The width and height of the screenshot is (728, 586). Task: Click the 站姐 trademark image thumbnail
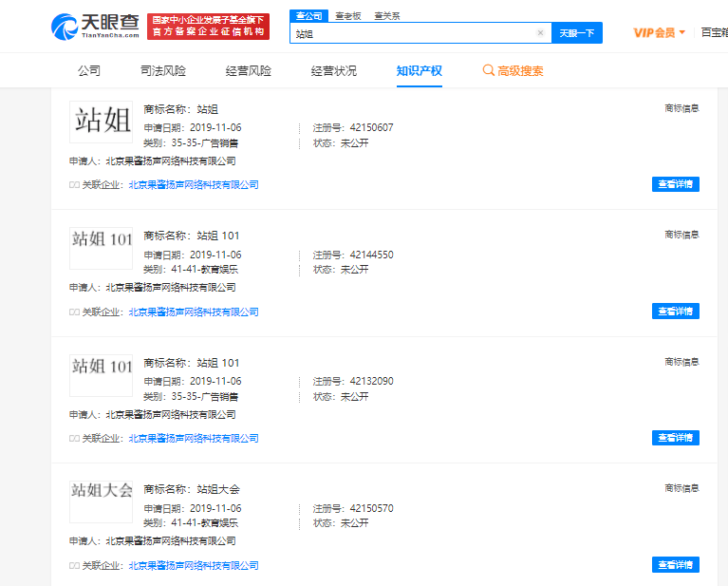click(102, 122)
